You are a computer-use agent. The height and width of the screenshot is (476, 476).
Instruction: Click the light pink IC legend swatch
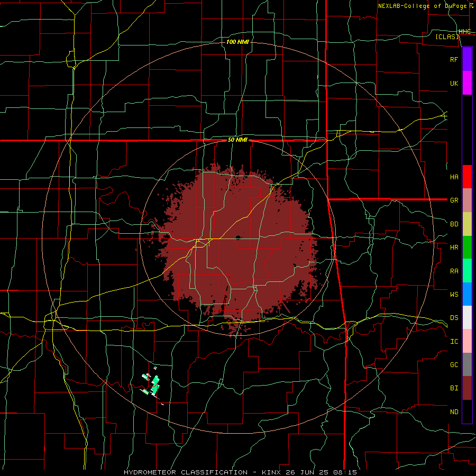tap(467, 341)
